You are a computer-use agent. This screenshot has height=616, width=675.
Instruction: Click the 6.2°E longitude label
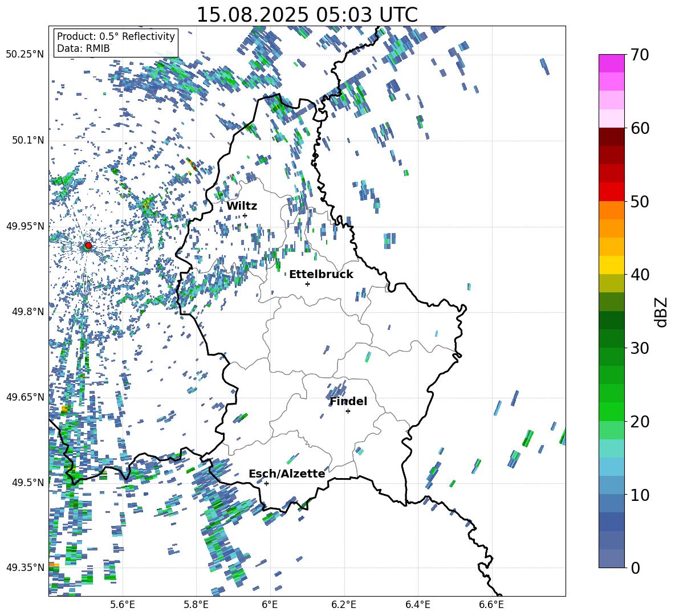pos(344,605)
